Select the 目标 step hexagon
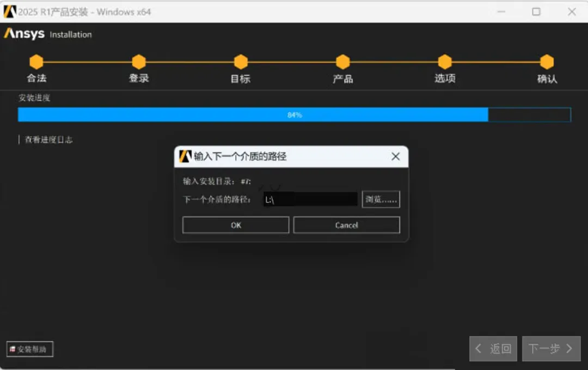The image size is (588, 370). [241, 62]
